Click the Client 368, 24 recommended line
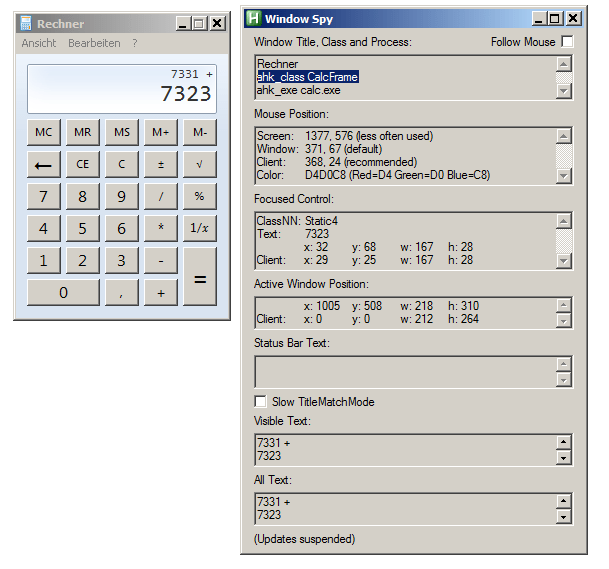 [x=337, y=162]
